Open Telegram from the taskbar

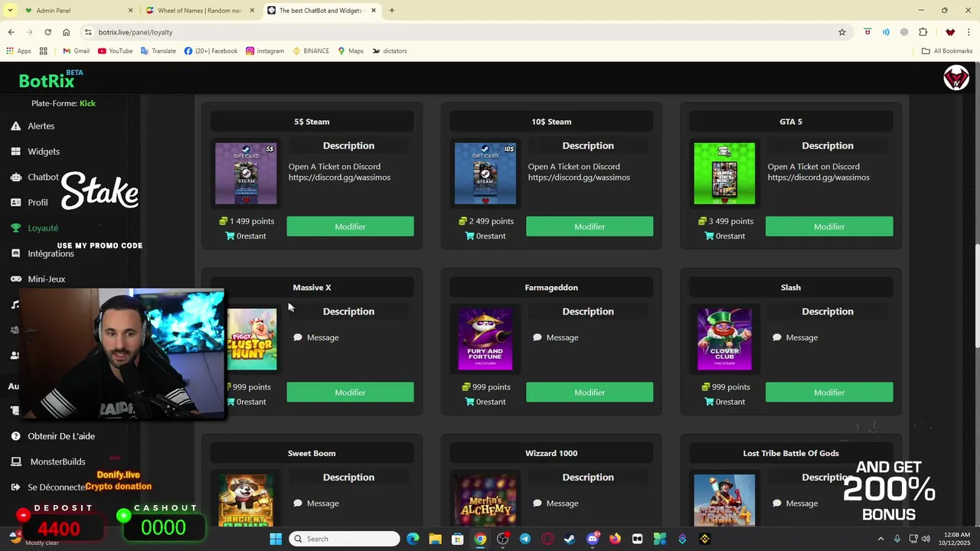pos(524,539)
